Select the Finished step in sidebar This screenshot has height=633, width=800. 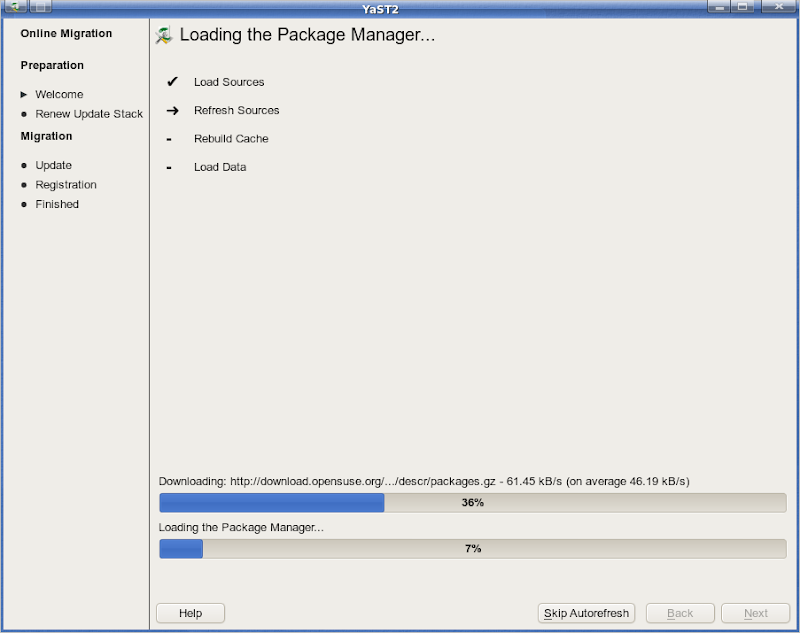pyautogui.click(x=57, y=204)
